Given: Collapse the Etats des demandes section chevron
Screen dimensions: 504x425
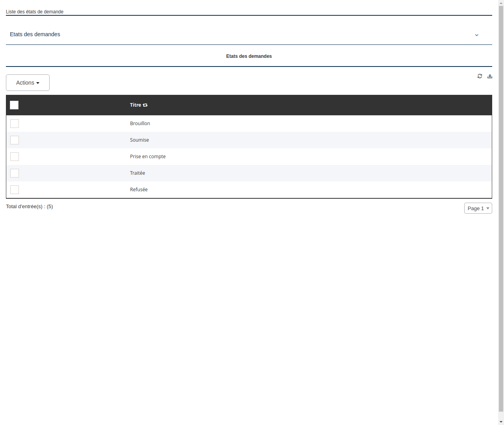Looking at the screenshot, I should pyautogui.click(x=476, y=35).
